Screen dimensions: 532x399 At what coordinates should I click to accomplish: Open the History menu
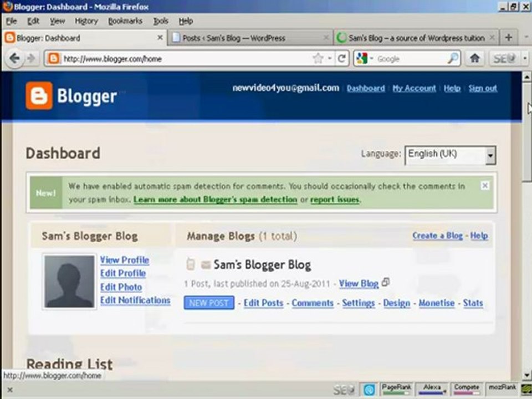coord(86,21)
